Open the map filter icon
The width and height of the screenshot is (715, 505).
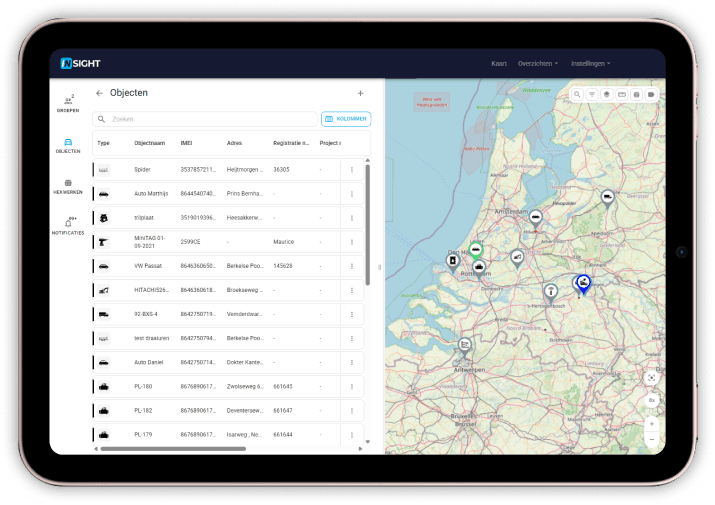pos(592,94)
